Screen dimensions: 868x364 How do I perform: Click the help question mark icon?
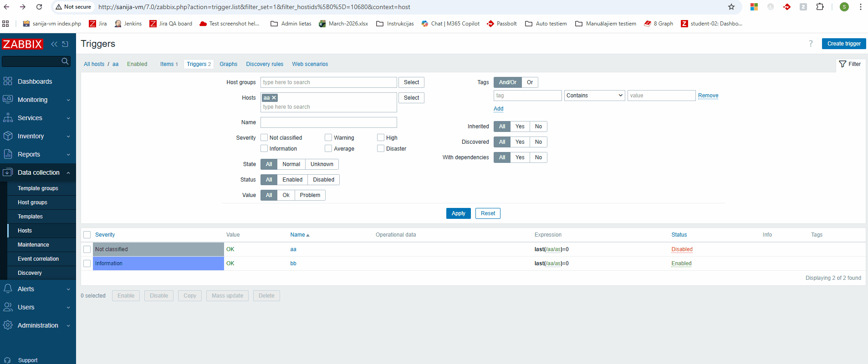click(811, 44)
